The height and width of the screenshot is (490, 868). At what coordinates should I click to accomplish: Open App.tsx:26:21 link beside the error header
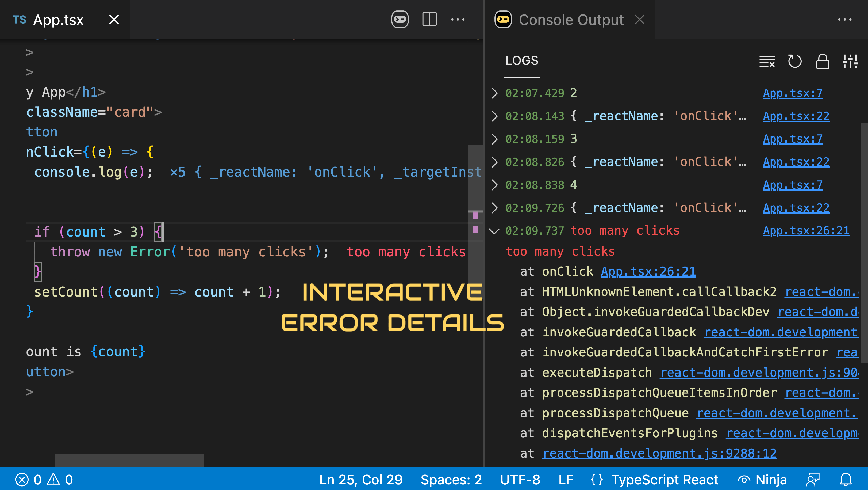click(806, 231)
